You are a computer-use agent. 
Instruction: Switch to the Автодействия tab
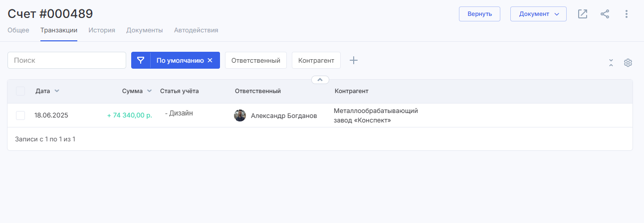pos(196,30)
